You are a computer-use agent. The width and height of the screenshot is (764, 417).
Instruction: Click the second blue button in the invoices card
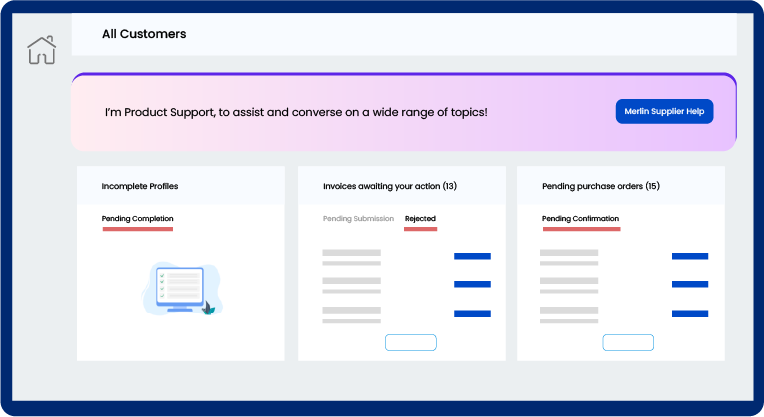472,285
